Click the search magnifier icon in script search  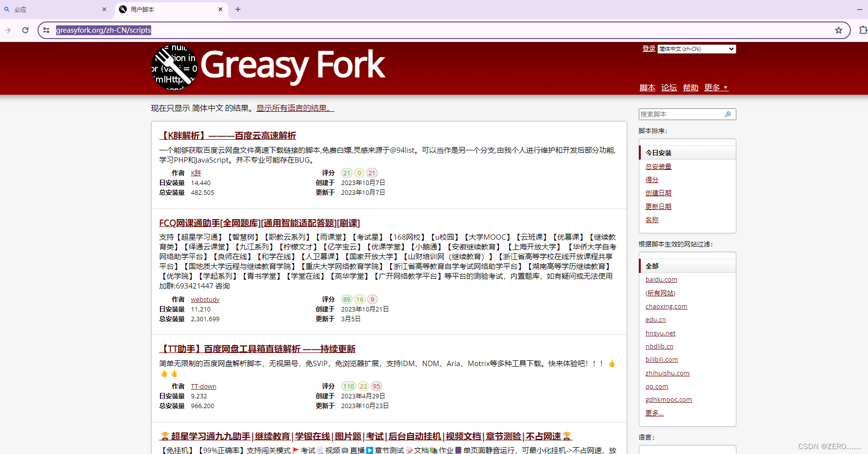click(728, 114)
